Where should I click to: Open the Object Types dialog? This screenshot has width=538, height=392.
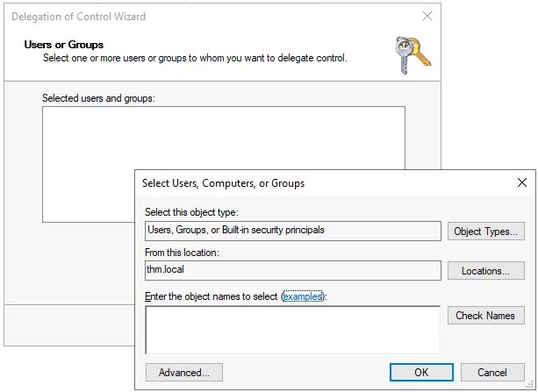pyautogui.click(x=486, y=232)
